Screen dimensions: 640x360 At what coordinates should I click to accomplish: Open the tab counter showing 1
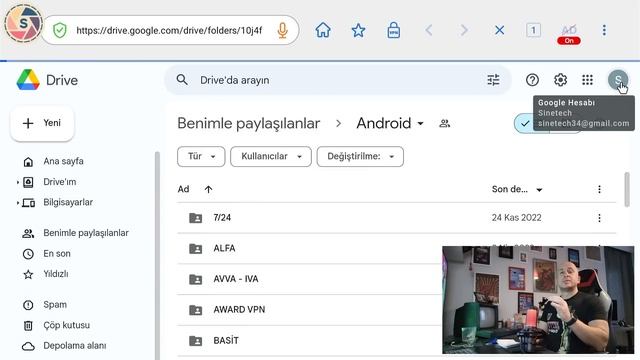point(533,30)
